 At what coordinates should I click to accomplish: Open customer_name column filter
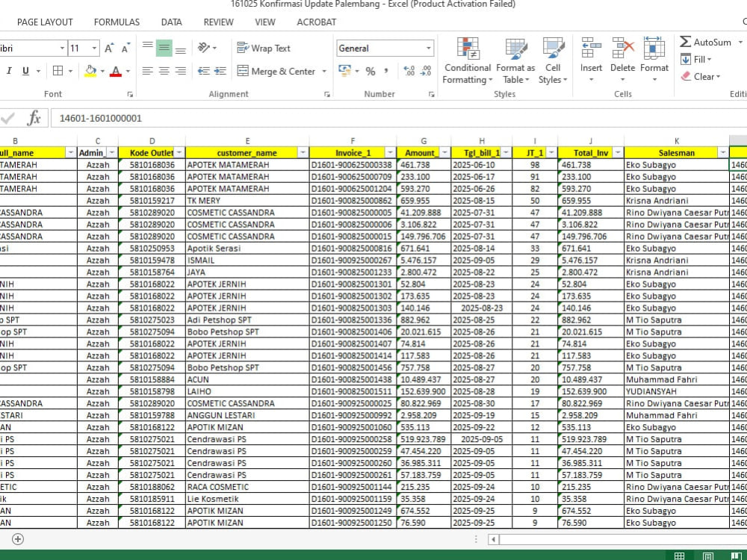pos(303,153)
